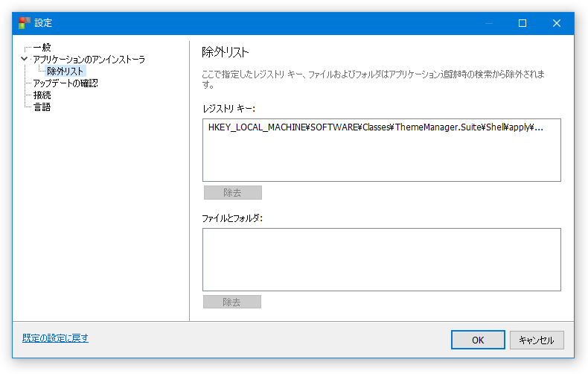Select アプリケーションのアンインストーラ tree item
The height and width of the screenshot is (374, 588).
89,60
